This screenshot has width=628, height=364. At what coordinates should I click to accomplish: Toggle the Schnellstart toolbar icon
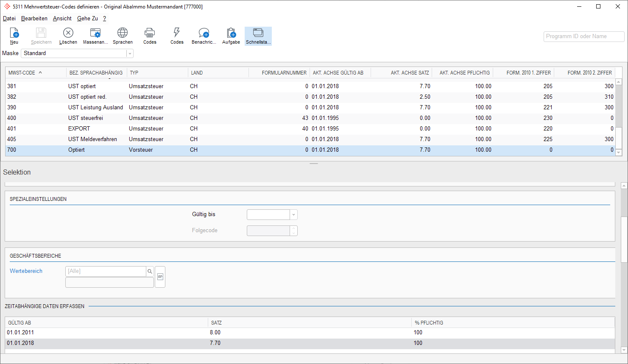pos(258,36)
